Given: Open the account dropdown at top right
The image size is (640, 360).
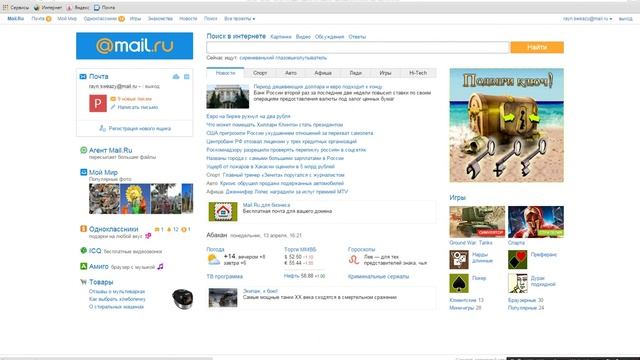Looking at the screenshot, I should coord(587,19).
